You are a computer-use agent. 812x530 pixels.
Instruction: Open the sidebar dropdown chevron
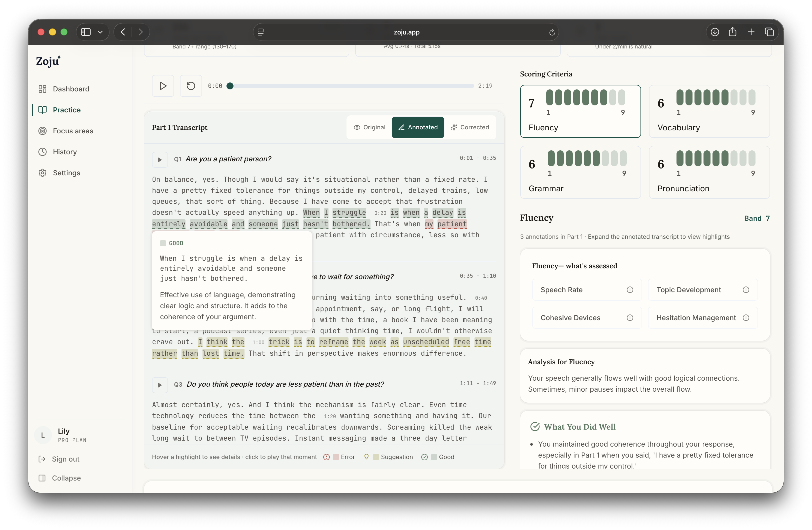[100, 32]
